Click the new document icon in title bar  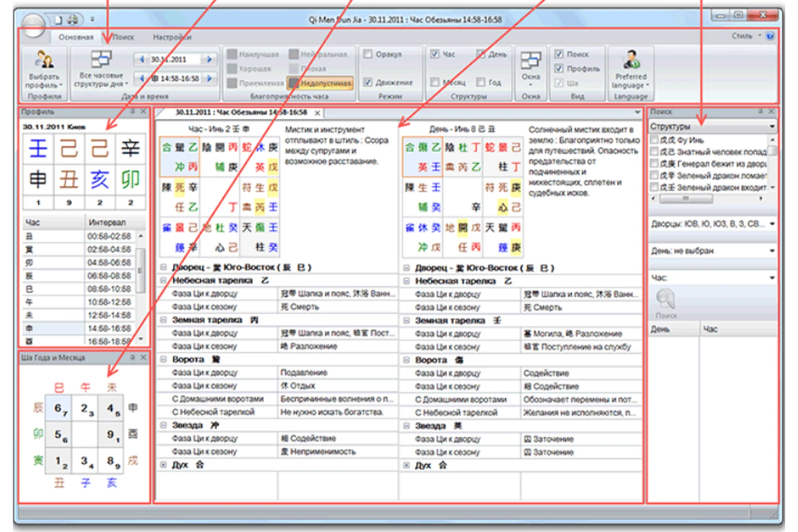pos(59,20)
